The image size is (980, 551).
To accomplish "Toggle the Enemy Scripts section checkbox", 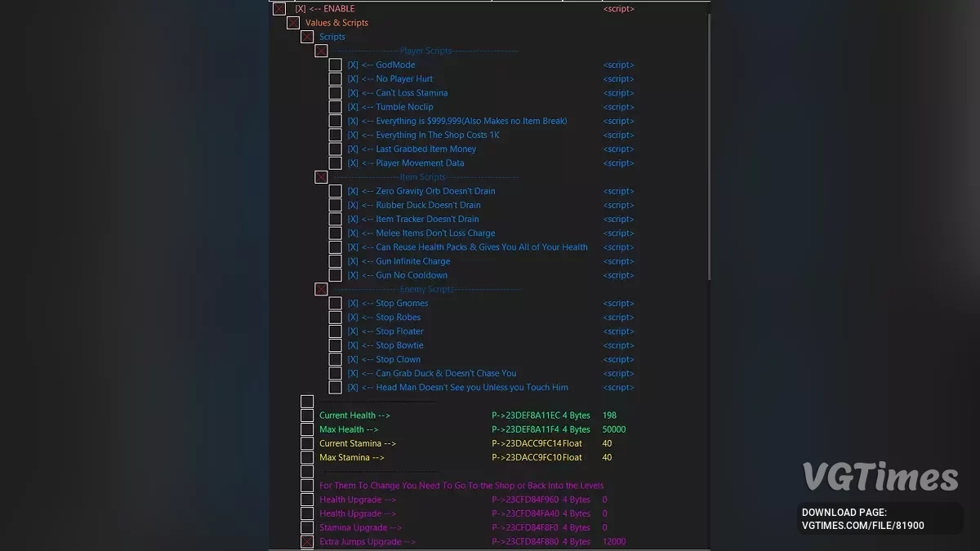I will (321, 288).
